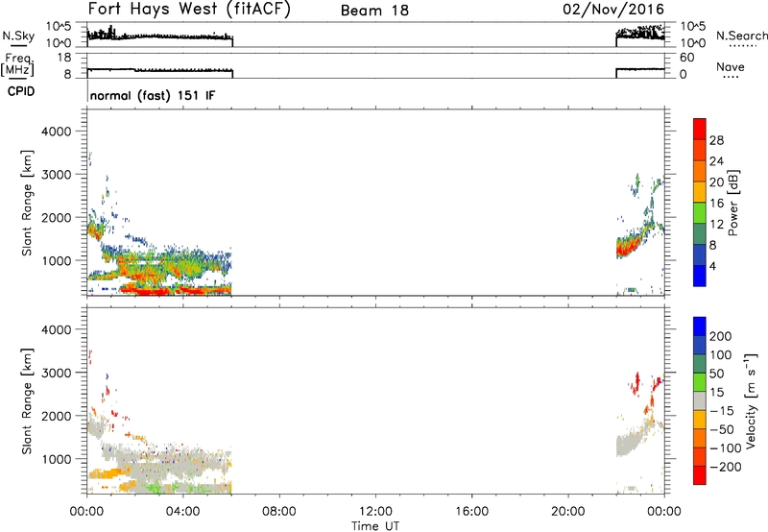Click the 'Fort Hays West (fitACF)' title
Screen dimensions: 768x532
pyautogui.click(x=189, y=9)
